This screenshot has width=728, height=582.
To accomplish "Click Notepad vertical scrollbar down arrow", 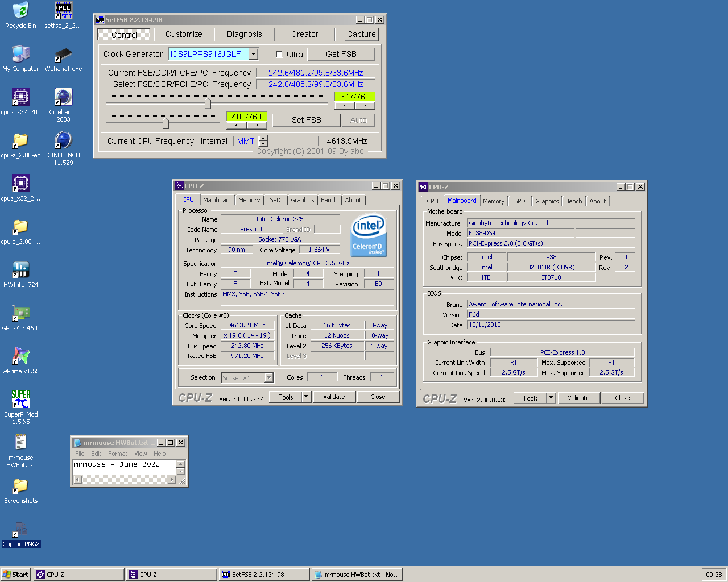I will coord(181,471).
